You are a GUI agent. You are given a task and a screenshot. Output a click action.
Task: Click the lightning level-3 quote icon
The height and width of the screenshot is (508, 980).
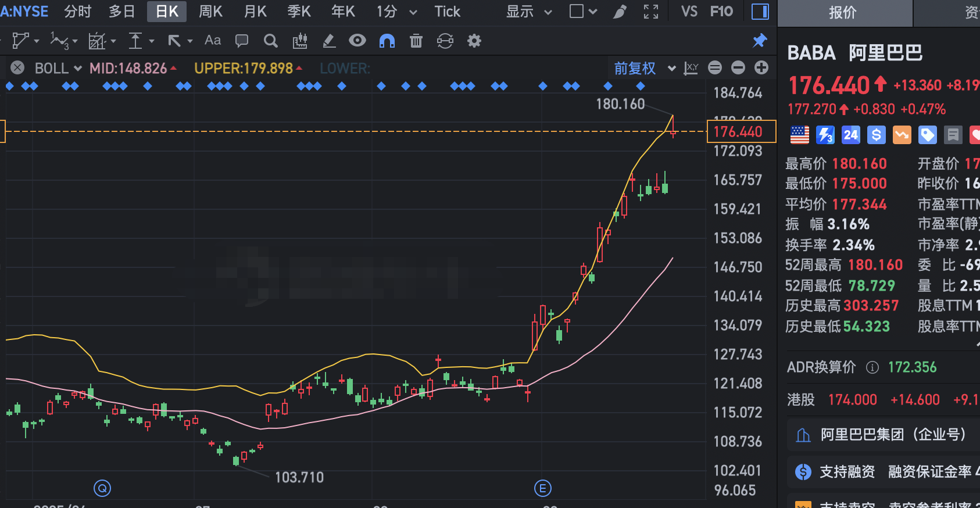pyautogui.click(x=825, y=135)
